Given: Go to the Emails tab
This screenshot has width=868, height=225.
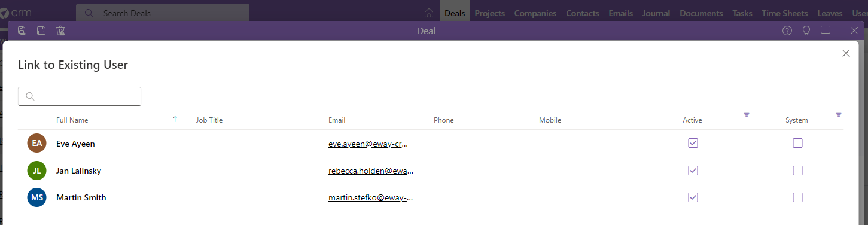Looking at the screenshot, I should pyautogui.click(x=621, y=13).
